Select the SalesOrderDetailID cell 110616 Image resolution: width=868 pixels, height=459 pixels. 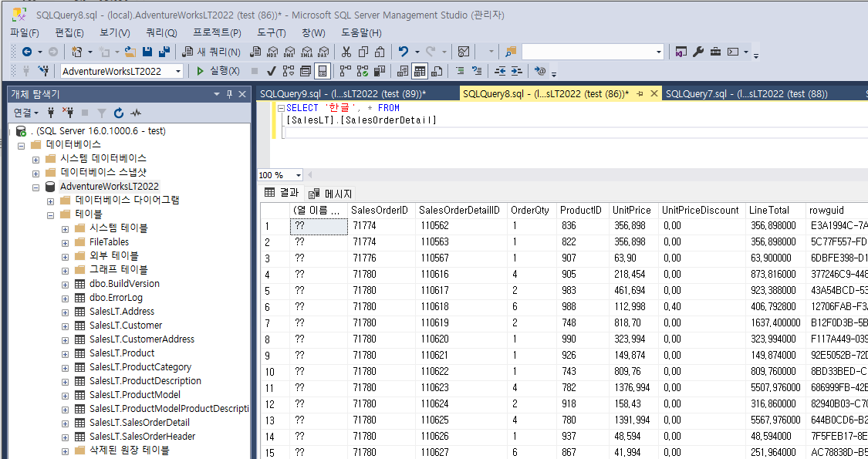[461, 274]
